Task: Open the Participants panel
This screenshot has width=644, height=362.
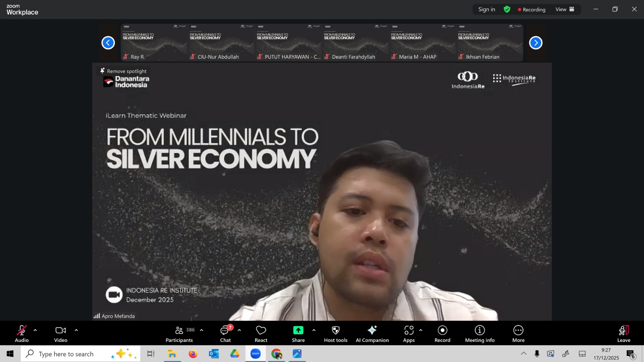Action: point(180,334)
